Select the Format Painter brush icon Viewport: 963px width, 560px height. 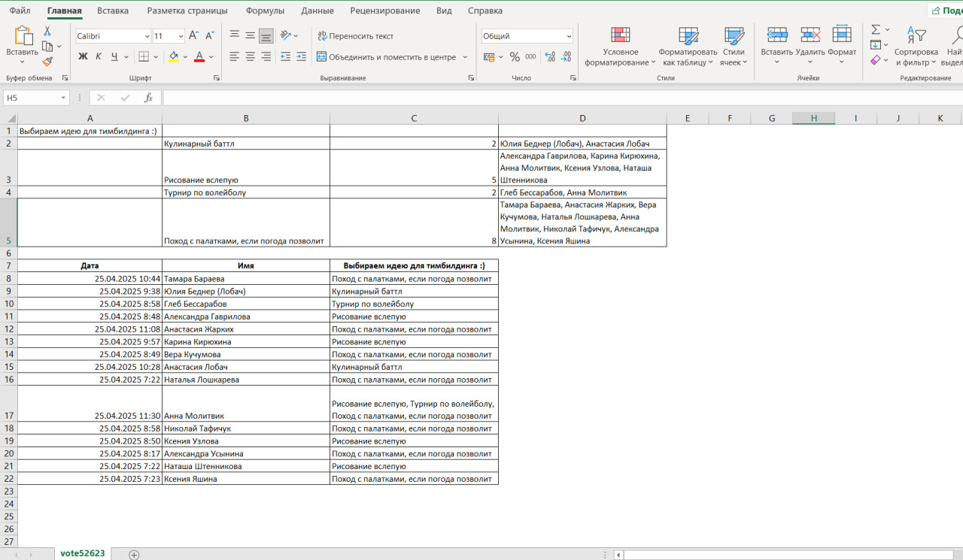47,62
